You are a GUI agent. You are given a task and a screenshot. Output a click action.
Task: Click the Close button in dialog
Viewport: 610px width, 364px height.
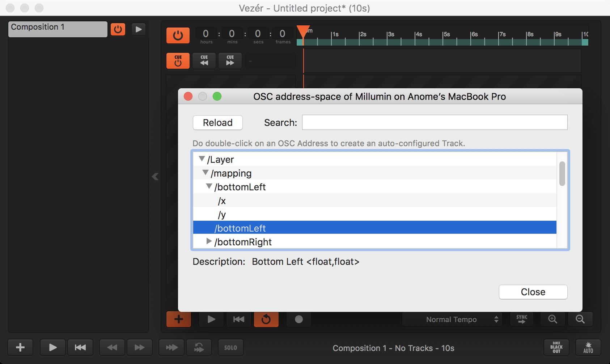tap(533, 292)
